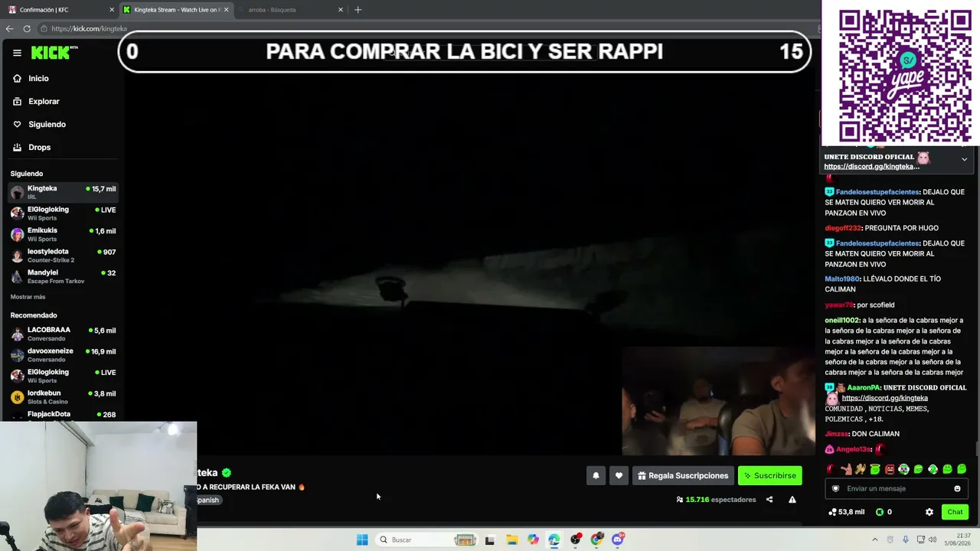Click username diegoff232 in chat
Viewport: 980px width, 551px height.
coord(843,228)
